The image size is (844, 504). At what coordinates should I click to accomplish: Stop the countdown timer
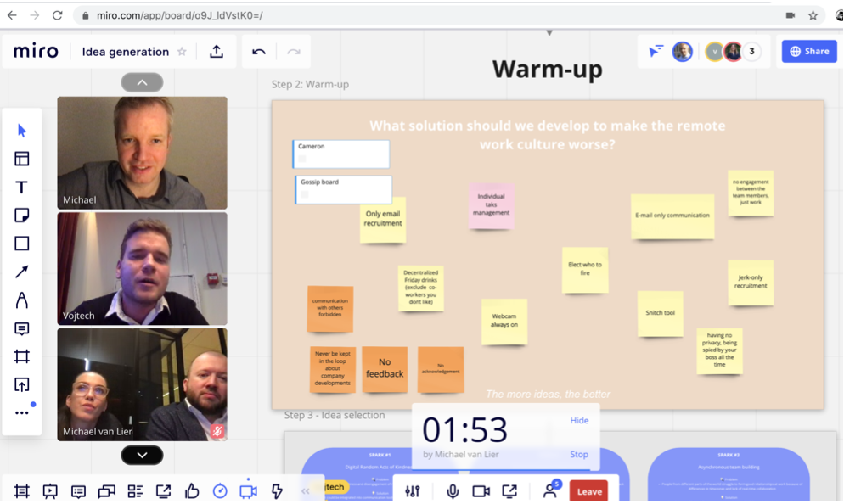click(x=579, y=455)
